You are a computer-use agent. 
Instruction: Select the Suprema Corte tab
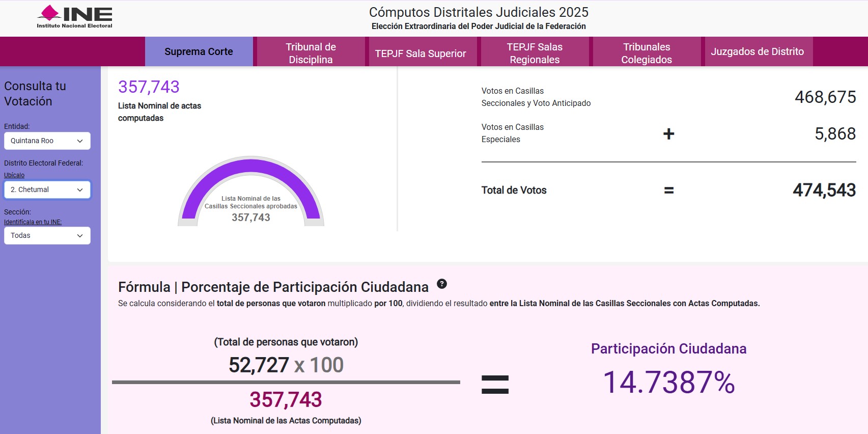click(199, 51)
